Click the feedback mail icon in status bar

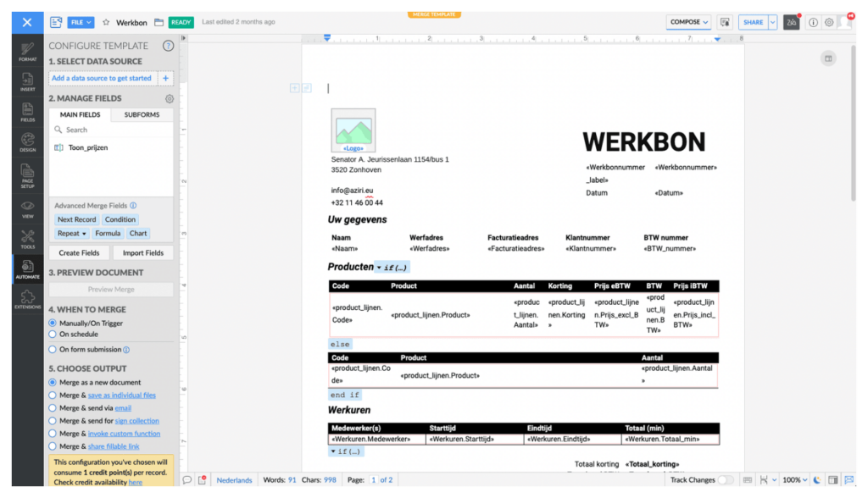pos(849,479)
